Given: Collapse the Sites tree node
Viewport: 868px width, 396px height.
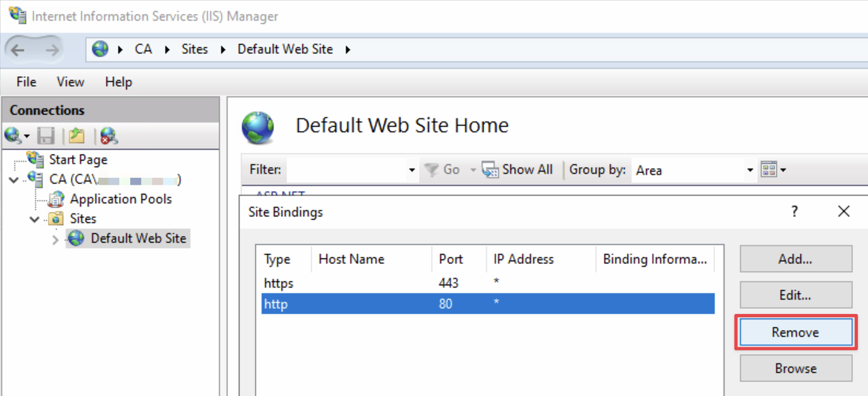Looking at the screenshot, I should pyautogui.click(x=34, y=219).
